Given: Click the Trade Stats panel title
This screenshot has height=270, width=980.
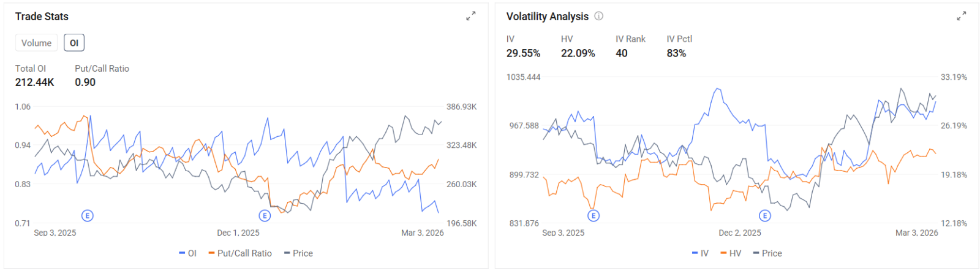Looking at the screenshot, I should point(42,17).
